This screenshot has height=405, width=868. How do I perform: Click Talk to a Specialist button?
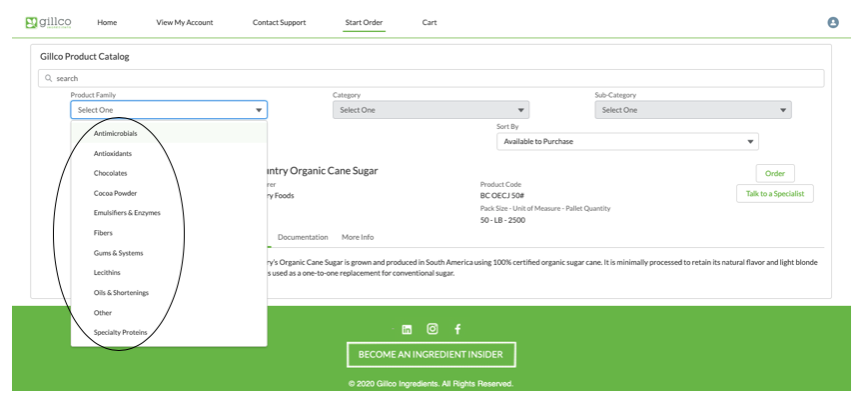[x=774, y=193]
